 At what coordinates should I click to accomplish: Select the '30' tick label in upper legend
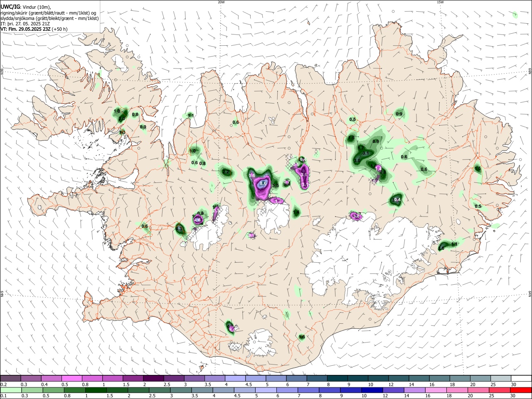514,384
